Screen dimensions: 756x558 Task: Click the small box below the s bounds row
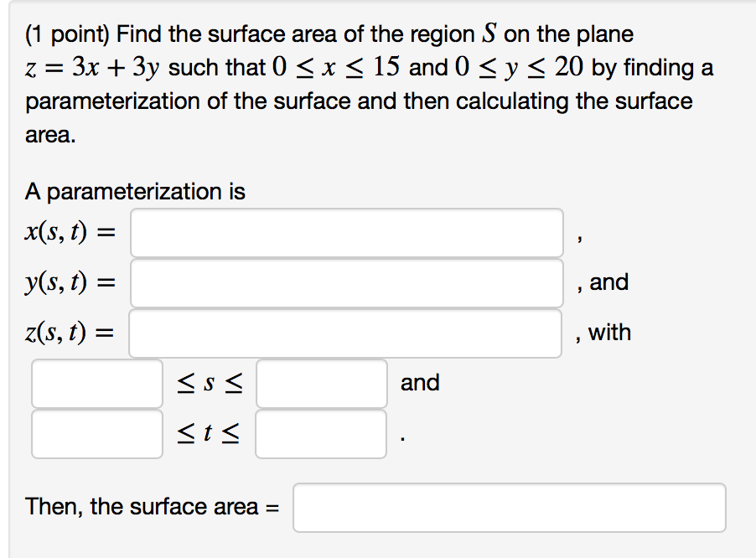(96, 433)
